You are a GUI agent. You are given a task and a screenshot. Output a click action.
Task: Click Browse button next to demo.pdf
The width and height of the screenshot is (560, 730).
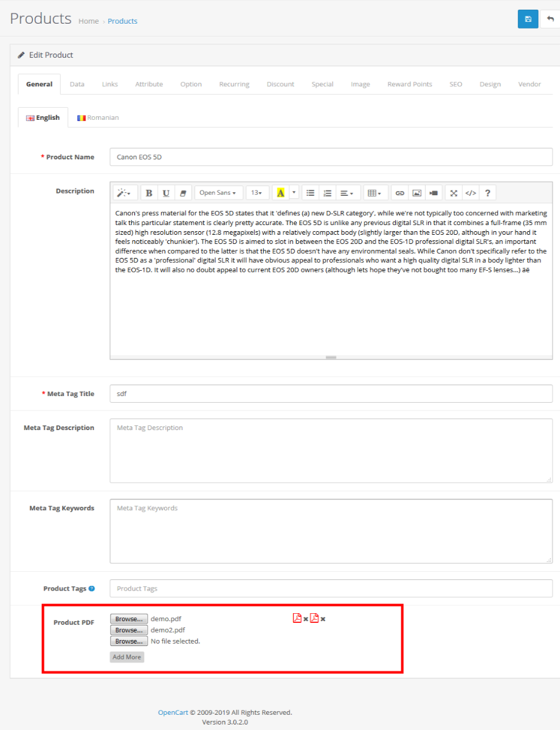129,619
